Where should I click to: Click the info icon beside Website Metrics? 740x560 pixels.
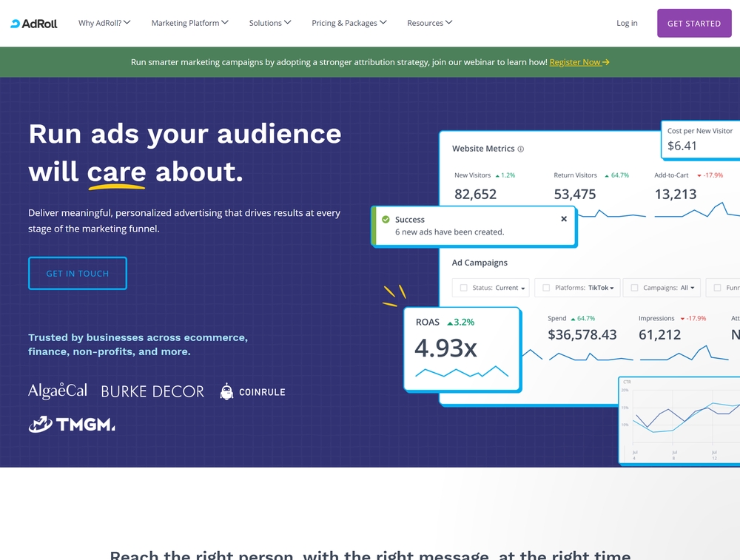(522, 149)
